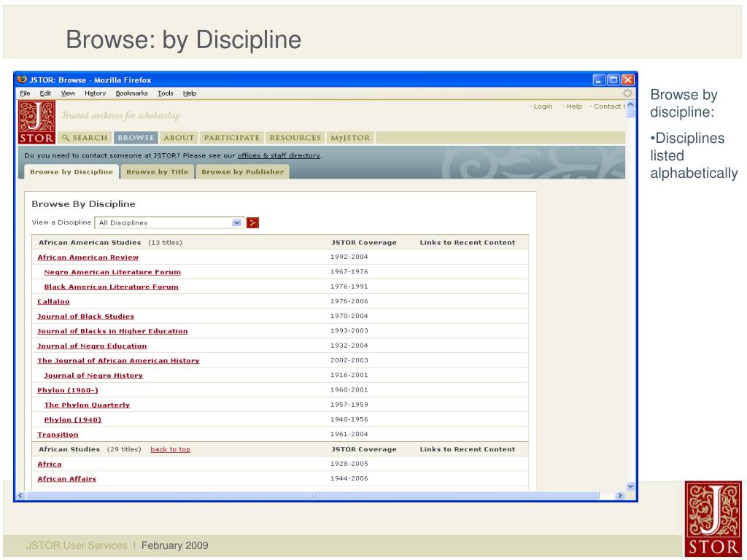The image size is (747, 560).
Task: Open Journal of Negro Education link
Action: 92,346
